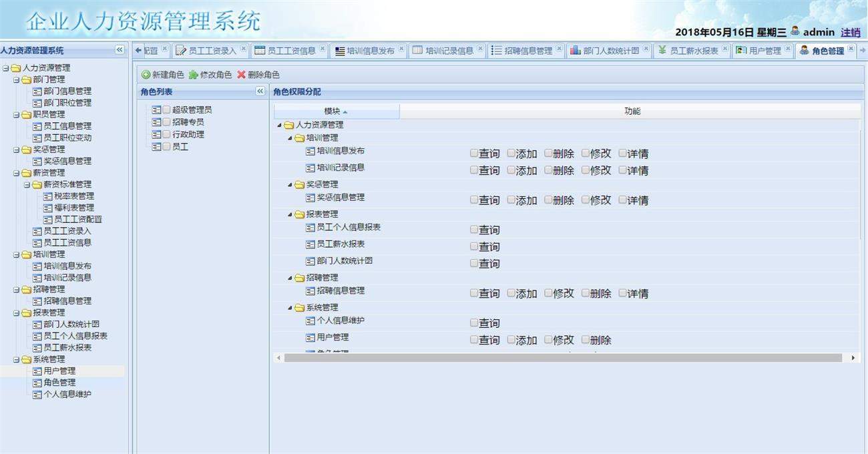This screenshot has height=454, width=868.
Task: Collapse the left navigation panel via « button
Action: [120, 49]
